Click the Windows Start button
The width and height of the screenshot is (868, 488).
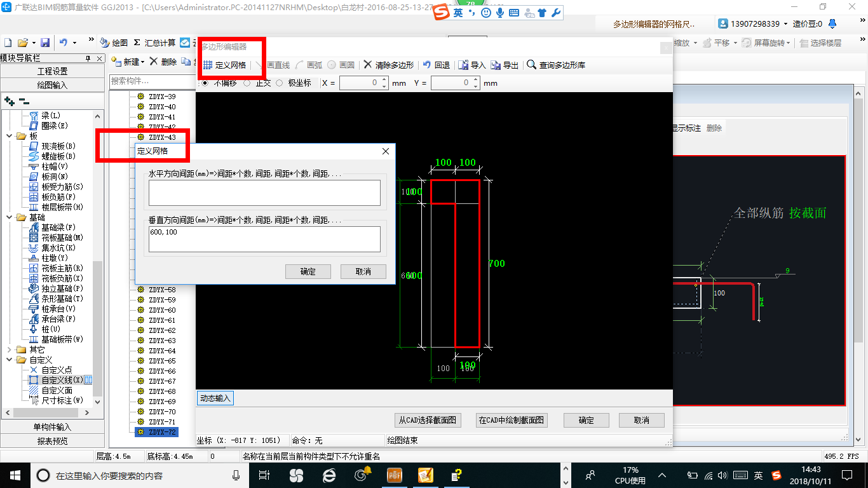(x=15, y=475)
